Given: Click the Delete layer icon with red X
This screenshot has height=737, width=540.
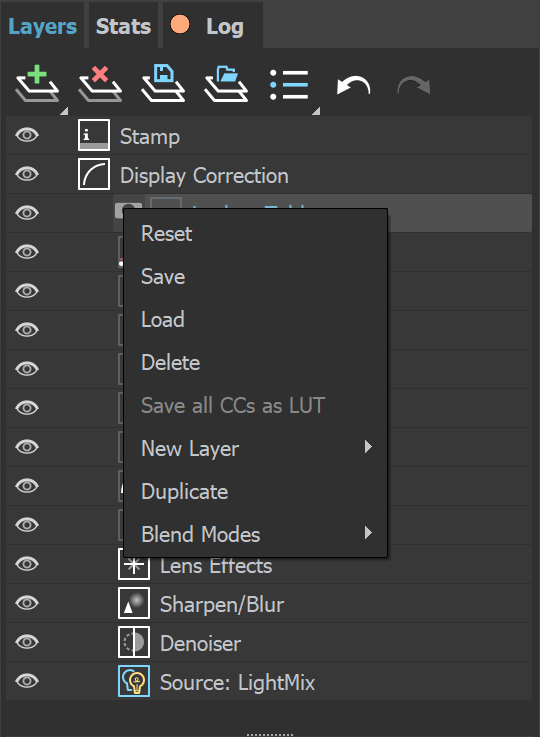Looking at the screenshot, I should tap(100, 85).
